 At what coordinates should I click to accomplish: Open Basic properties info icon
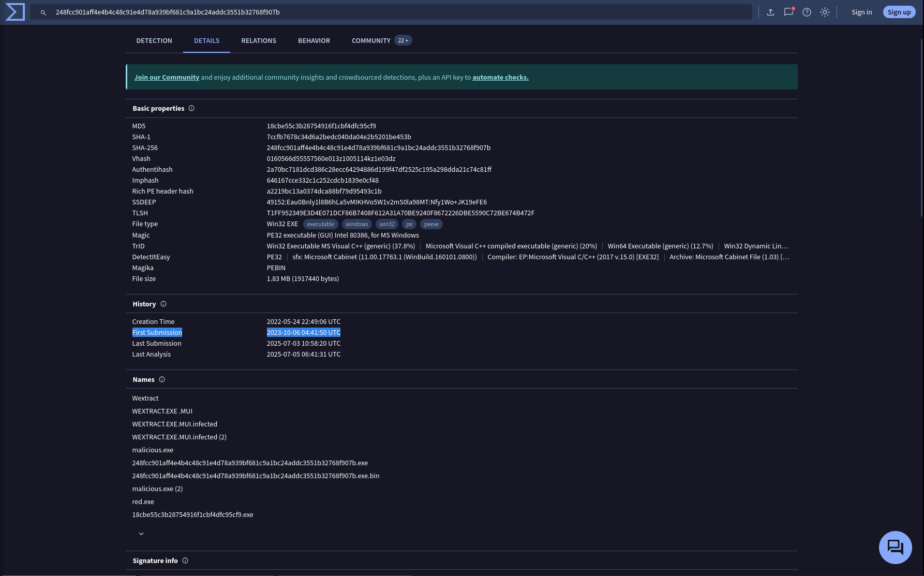[191, 108]
